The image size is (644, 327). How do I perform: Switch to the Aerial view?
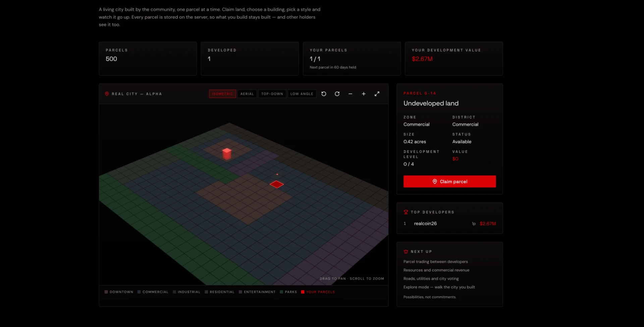pos(247,94)
